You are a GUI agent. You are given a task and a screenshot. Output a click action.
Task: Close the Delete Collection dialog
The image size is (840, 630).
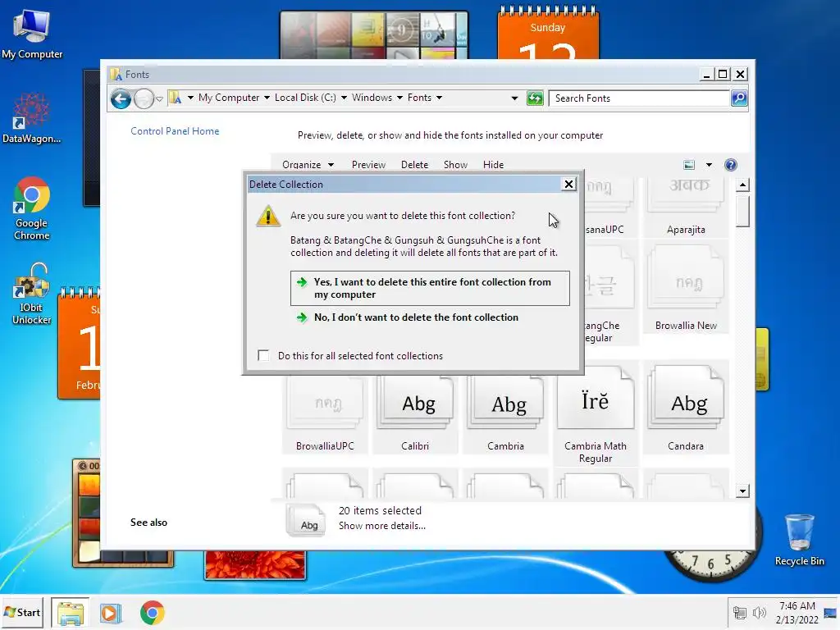568,185
